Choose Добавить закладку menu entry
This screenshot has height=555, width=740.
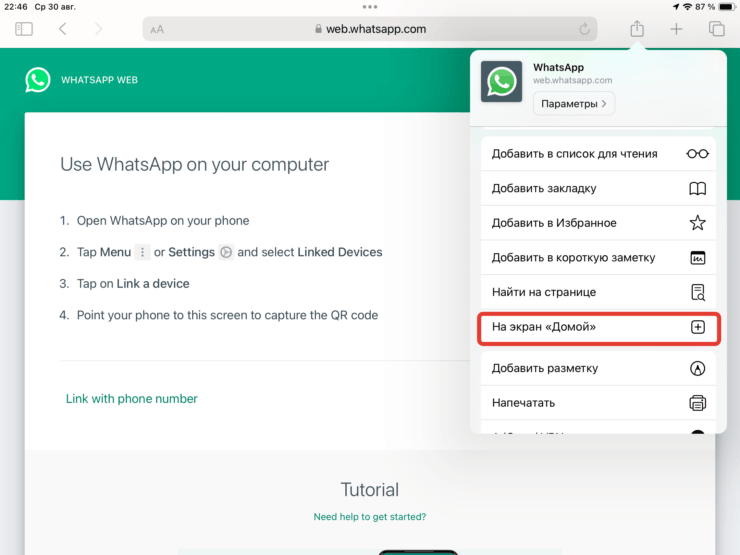598,189
